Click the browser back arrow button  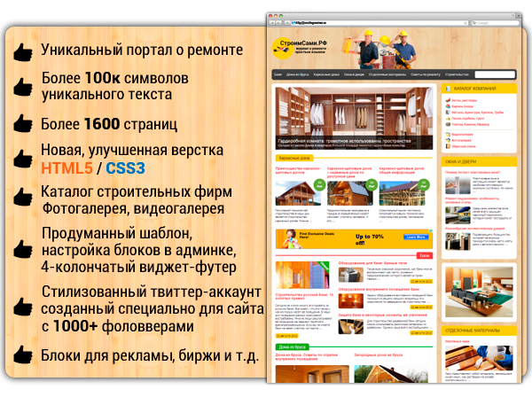[272, 23]
